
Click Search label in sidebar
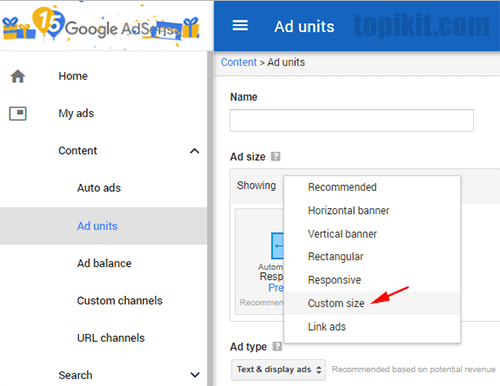pos(75,375)
